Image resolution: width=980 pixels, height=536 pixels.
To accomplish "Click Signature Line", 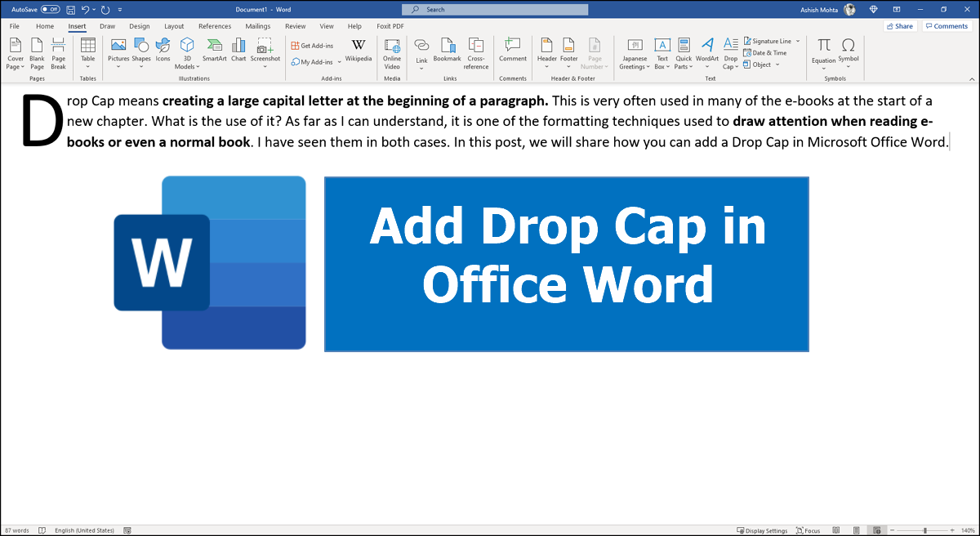I will click(767, 41).
